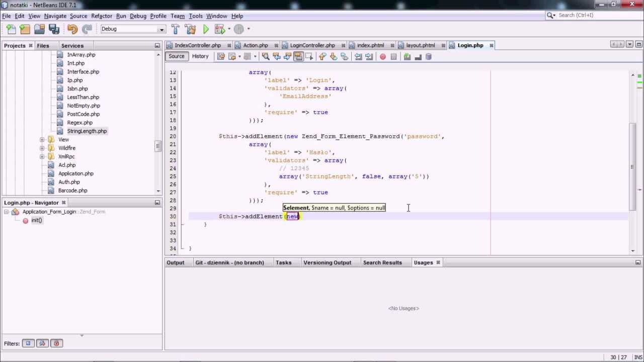This screenshot has width=644, height=362.
Task: Click Find Next Occurrence icon
Action: click(x=287, y=57)
